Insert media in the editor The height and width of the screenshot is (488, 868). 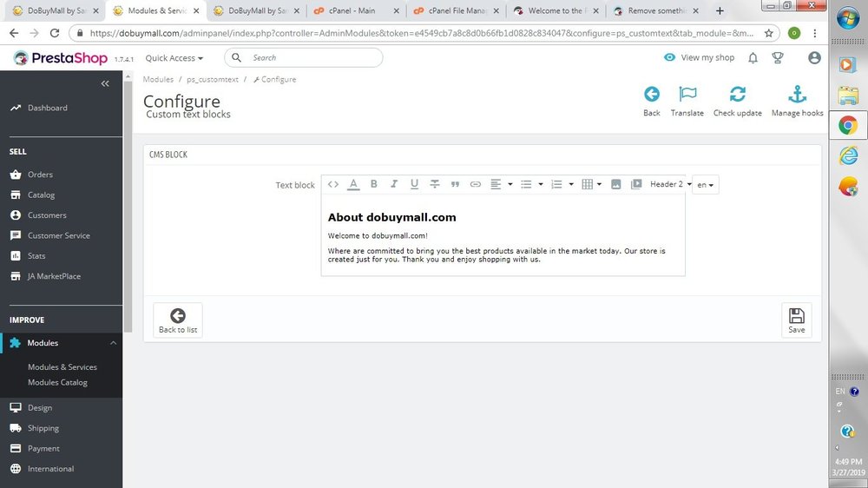[636, 184]
